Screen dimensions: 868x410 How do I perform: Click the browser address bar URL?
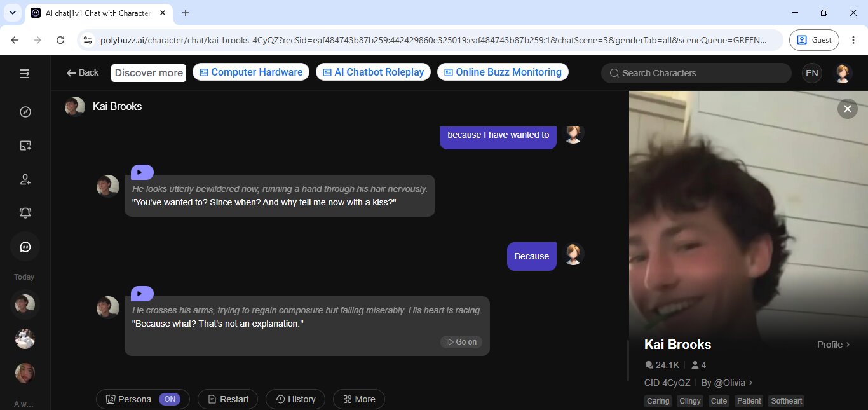(433, 40)
